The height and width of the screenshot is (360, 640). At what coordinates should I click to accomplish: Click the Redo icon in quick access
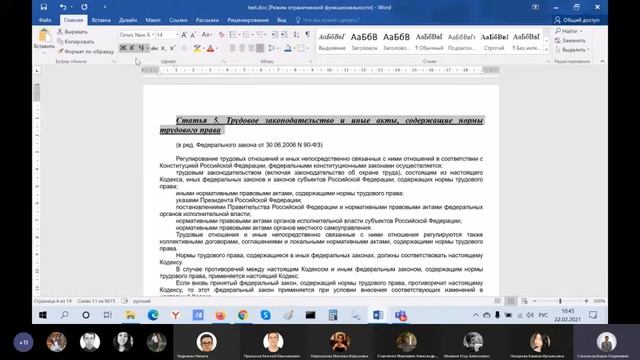84,7
